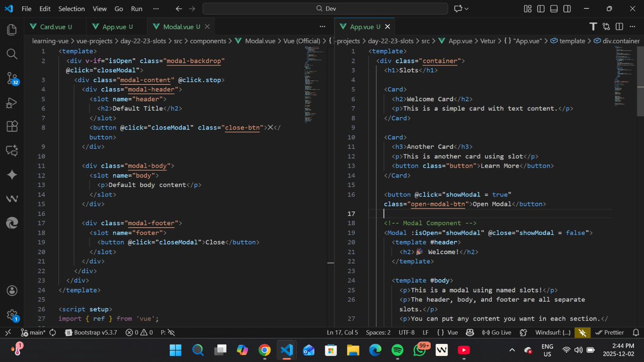Click Ln 17, Col 5 cursor position
This screenshot has height=362, width=644.
(x=342, y=333)
